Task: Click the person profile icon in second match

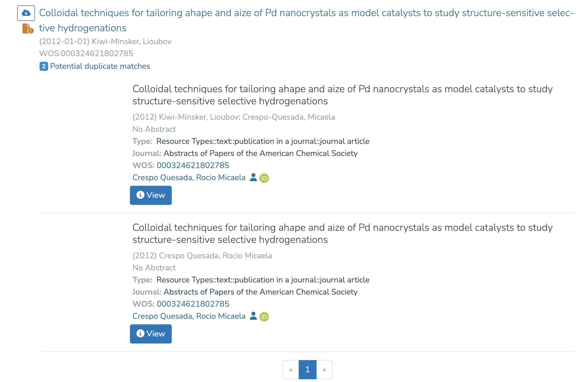Action: point(253,316)
